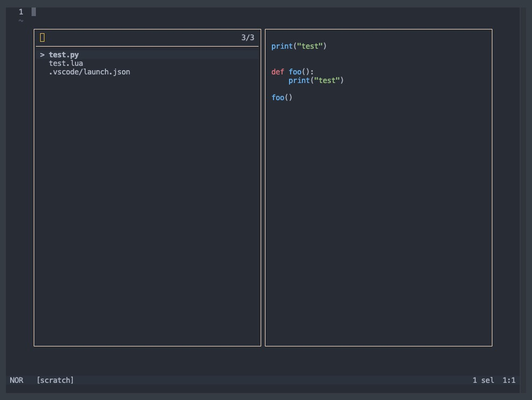Click the indented print("test") inside foo

[316, 80]
